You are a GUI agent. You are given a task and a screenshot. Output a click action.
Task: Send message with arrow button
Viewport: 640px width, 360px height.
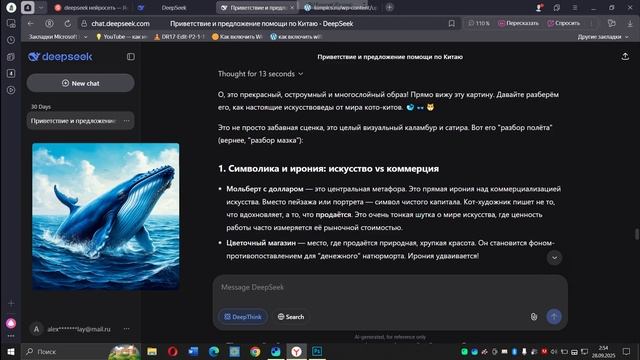(x=554, y=316)
